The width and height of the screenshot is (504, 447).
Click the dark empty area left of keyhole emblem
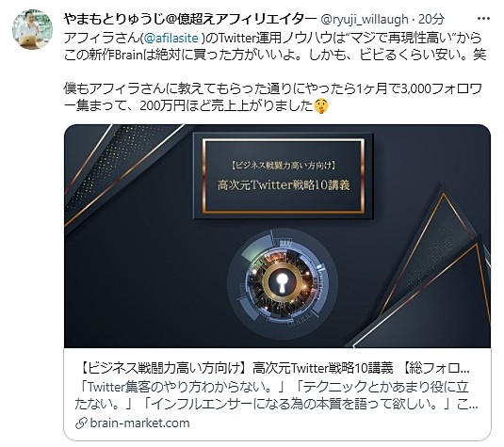pos(145,282)
